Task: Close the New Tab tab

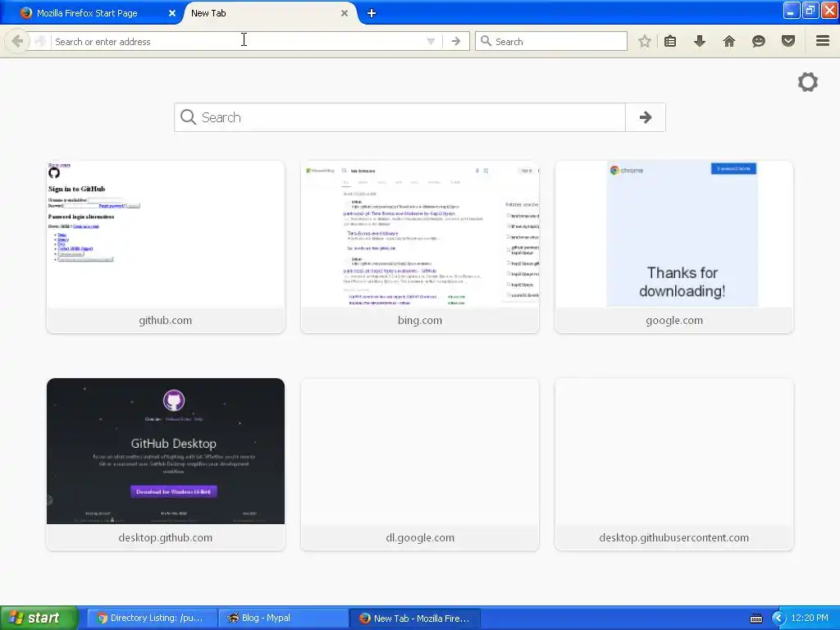Action: tap(345, 13)
